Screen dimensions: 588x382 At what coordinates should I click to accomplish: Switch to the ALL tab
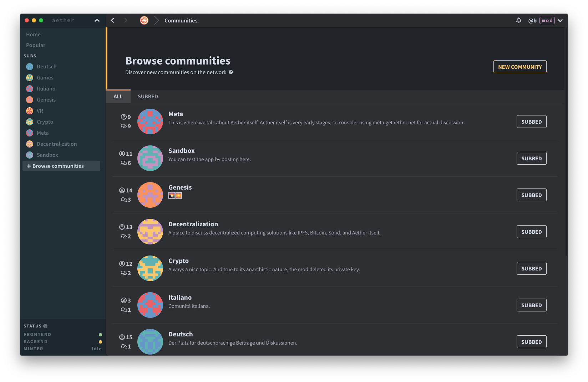click(118, 97)
